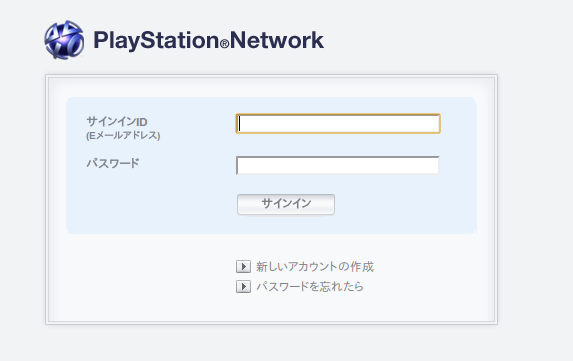
Task: Click the arrow icon beside パスワードを忘れたら
Action: point(243,286)
